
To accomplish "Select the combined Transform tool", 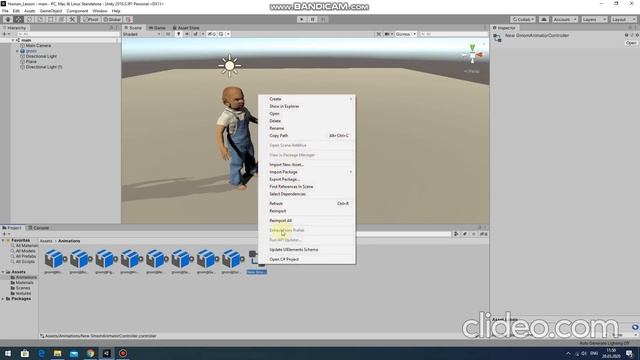I will click(61, 19).
